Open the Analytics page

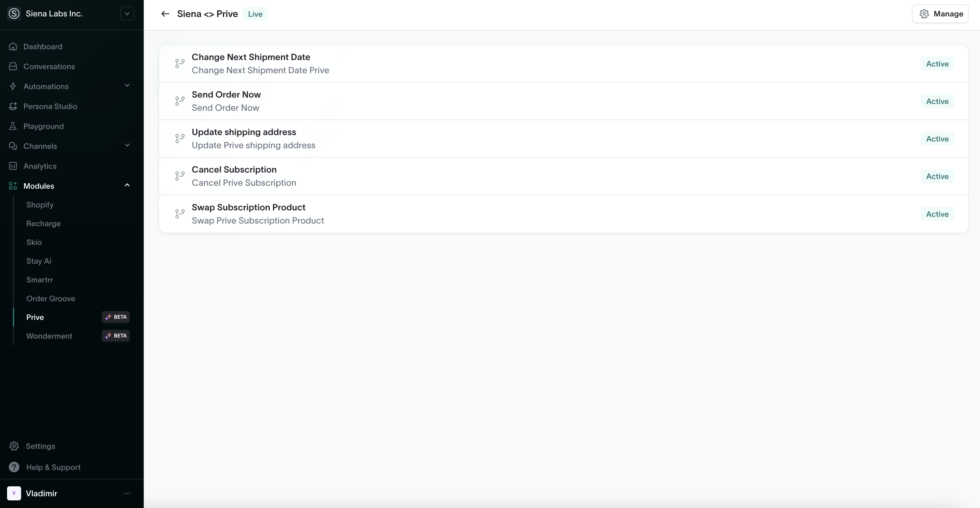(40, 166)
